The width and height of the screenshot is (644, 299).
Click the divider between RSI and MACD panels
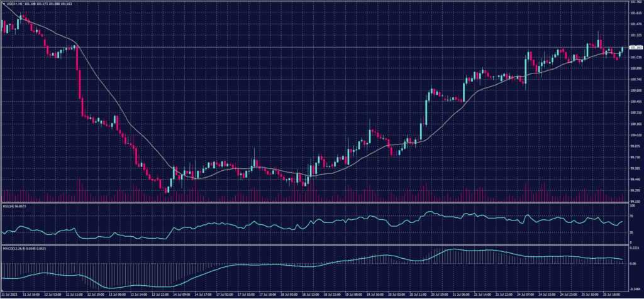314,244
